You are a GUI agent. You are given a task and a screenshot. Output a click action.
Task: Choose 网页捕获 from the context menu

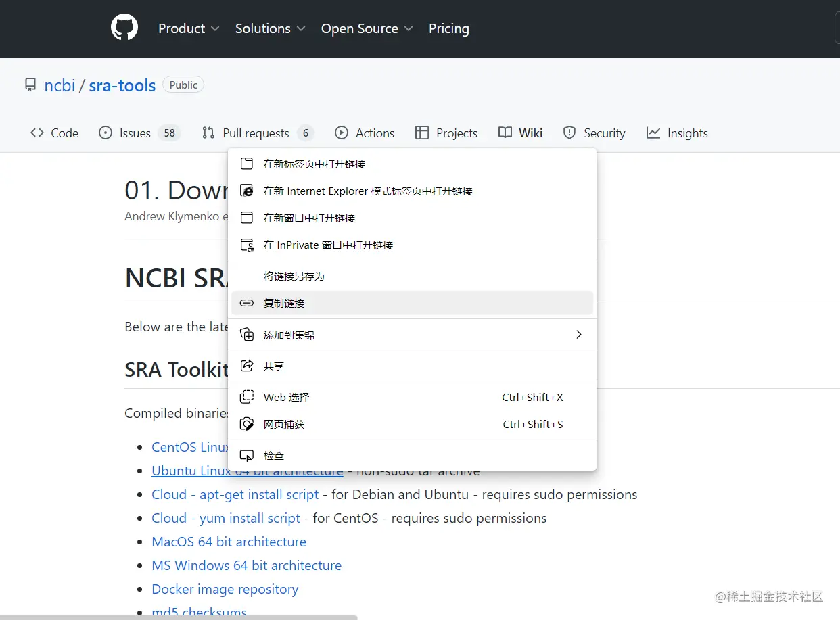pos(412,424)
